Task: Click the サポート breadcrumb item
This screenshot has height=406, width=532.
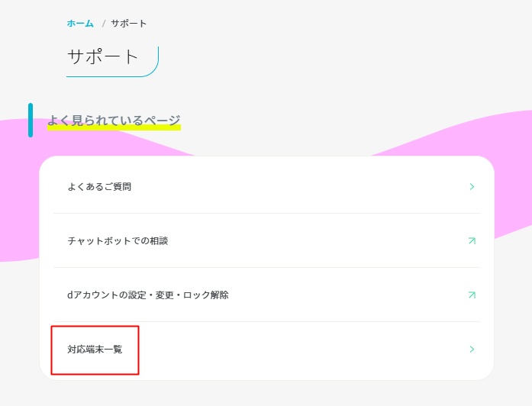Action: pyautogui.click(x=128, y=24)
